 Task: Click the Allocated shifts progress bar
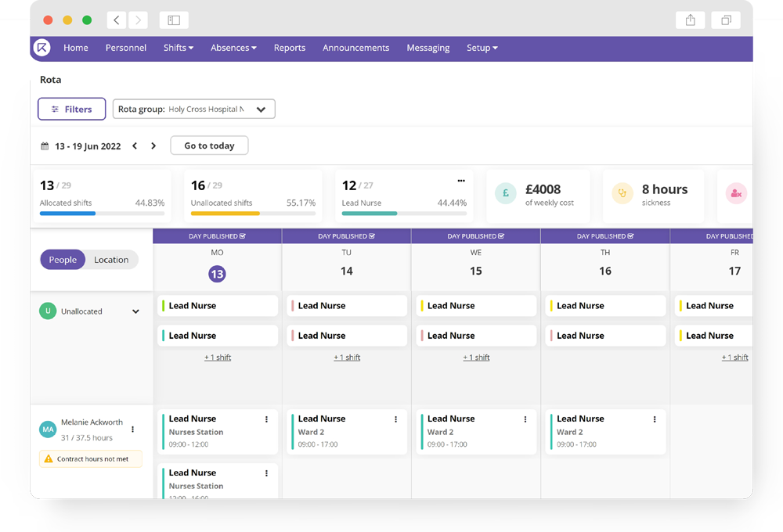(102, 213)
